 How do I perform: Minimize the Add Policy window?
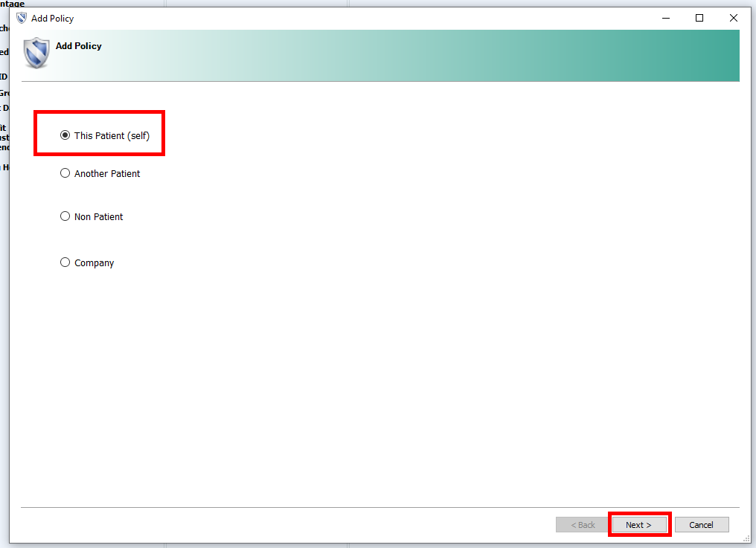point(664,19)
